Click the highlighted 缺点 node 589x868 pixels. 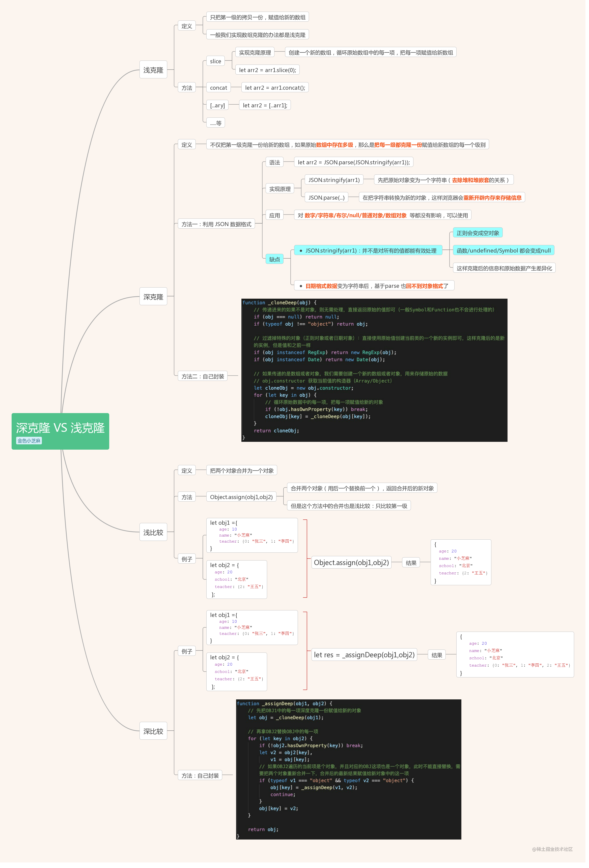274,259
